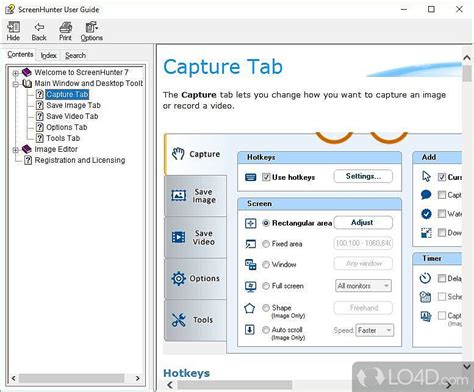The image size is (474, 392).
Task: Click the contents pane scroll-left arrow
Action: coord(13,378)
